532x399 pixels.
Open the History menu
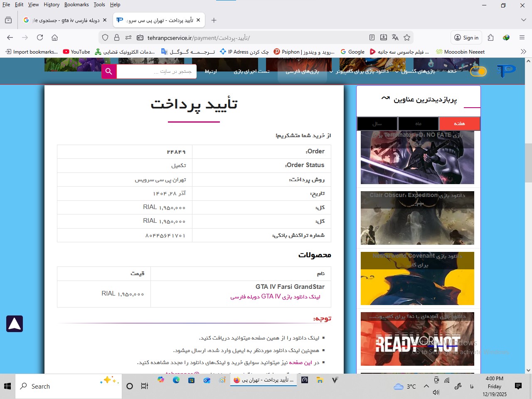tap(52, 5)
